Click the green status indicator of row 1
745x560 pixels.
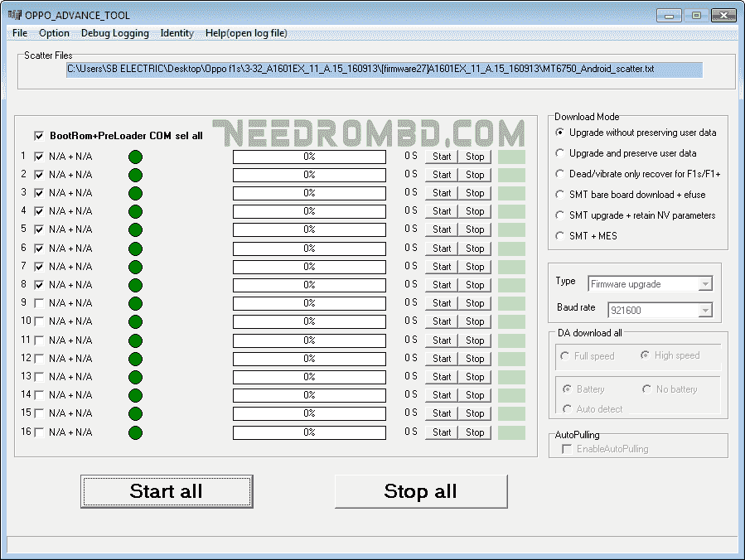[135, 157]
